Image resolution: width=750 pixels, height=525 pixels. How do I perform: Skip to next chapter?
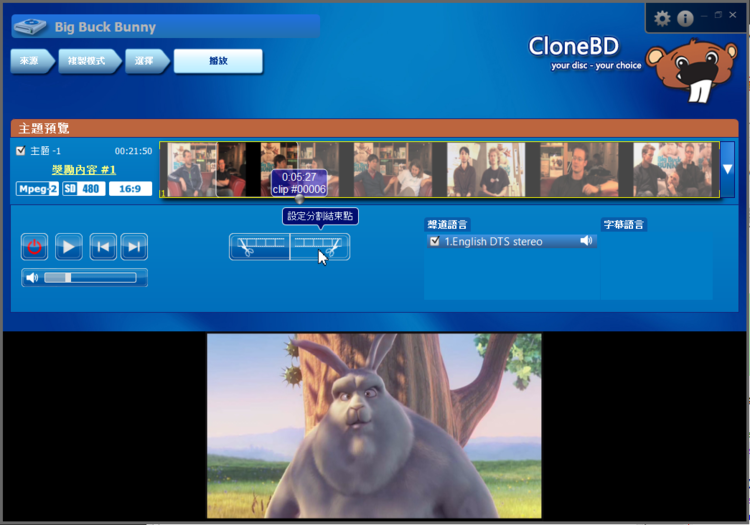pyautogui.click(x=134, y=247)
